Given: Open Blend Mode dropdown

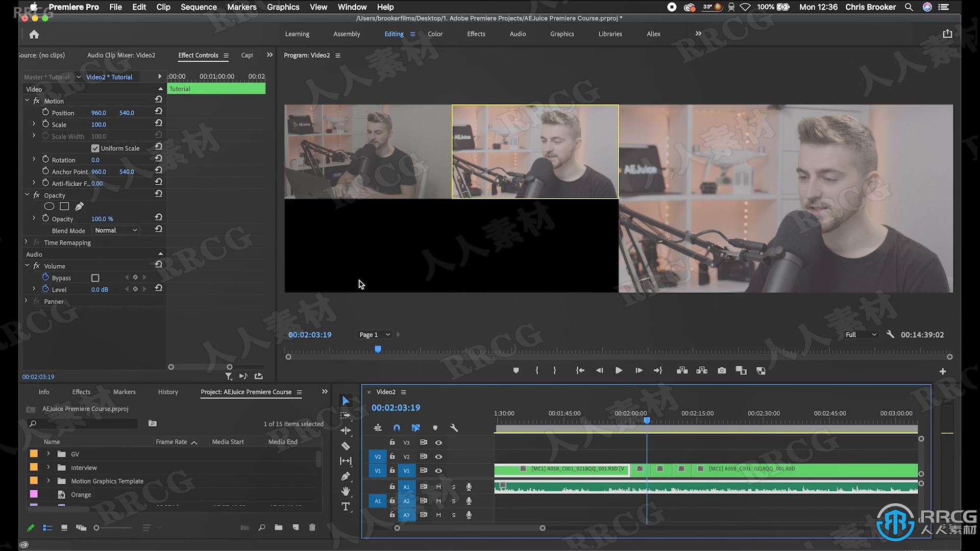Looking at the screenshot, I should point(116,231).
